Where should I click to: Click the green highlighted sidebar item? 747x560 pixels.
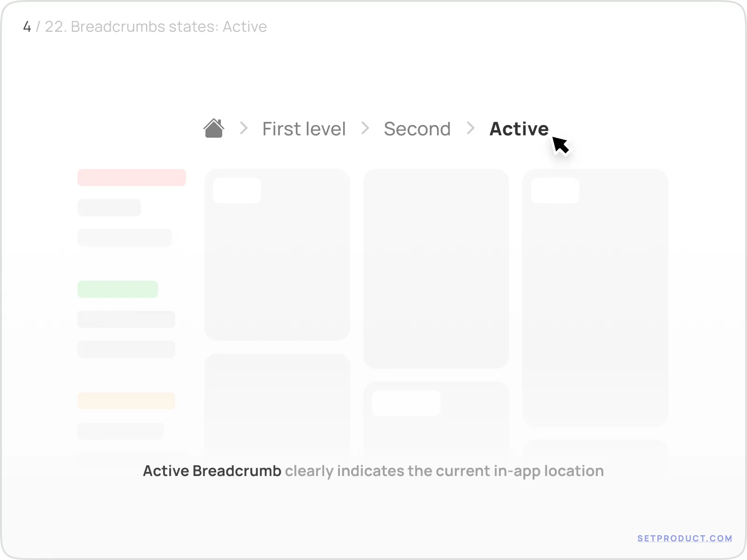118,289
